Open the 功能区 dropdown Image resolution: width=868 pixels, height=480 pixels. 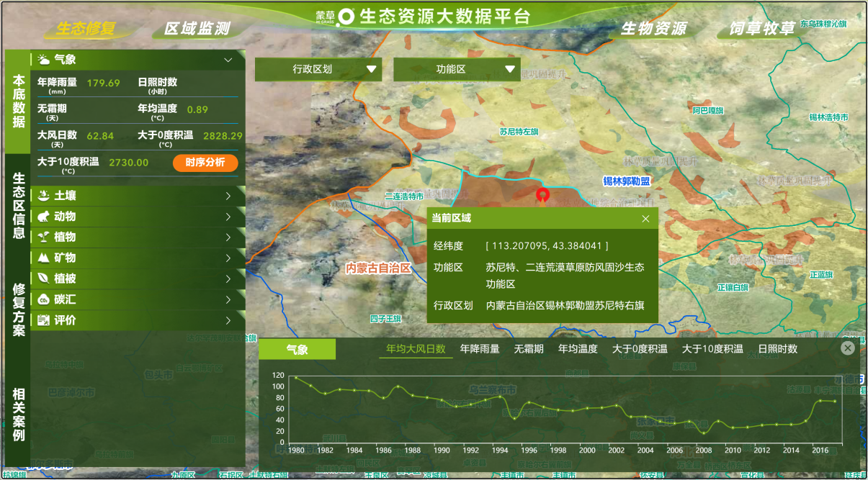(x=457, y=70)
